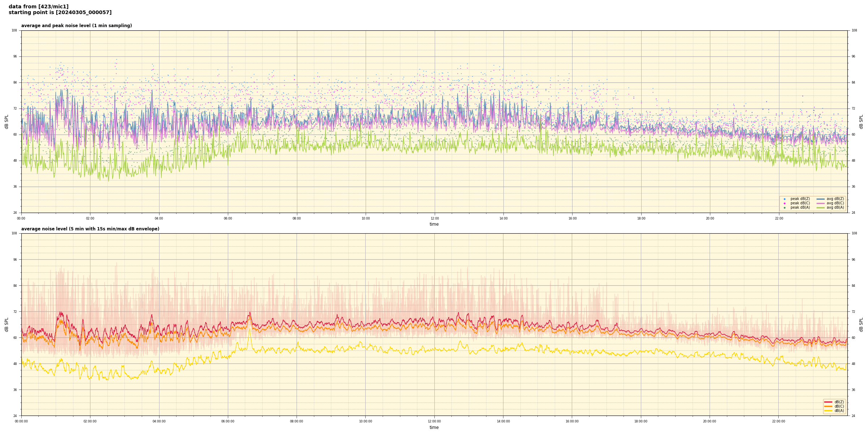Image resolution: width=868 pixels, height=434 pixels.
Task: Click the 12:00 tick on upper time axis
Action: [434, 218]
